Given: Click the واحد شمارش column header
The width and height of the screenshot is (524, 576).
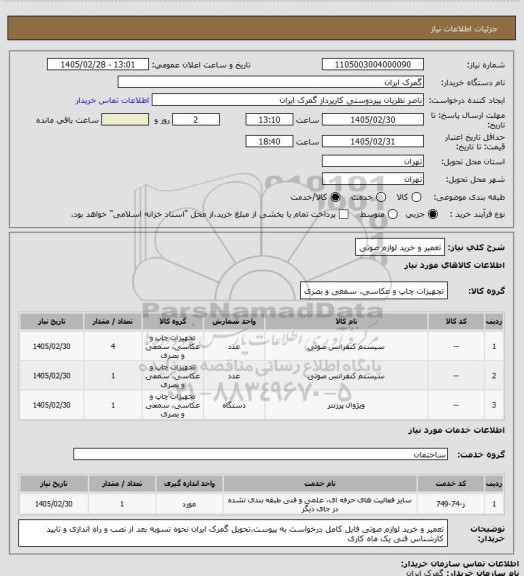Looking at the screenshot, I should click(234, 321).
